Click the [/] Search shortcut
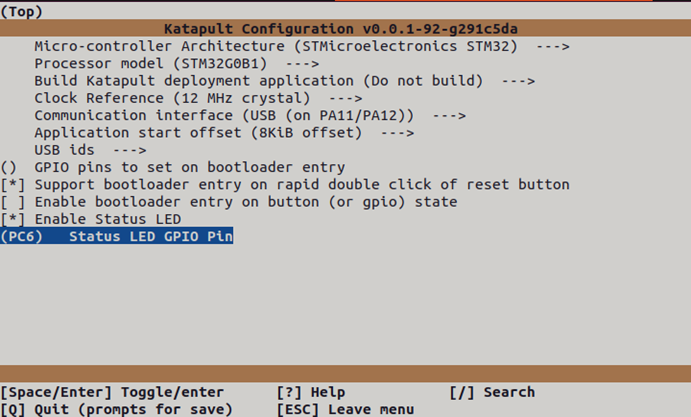Image resolution: width=691 pixels, height=417 pixels. tap(492, 392)
